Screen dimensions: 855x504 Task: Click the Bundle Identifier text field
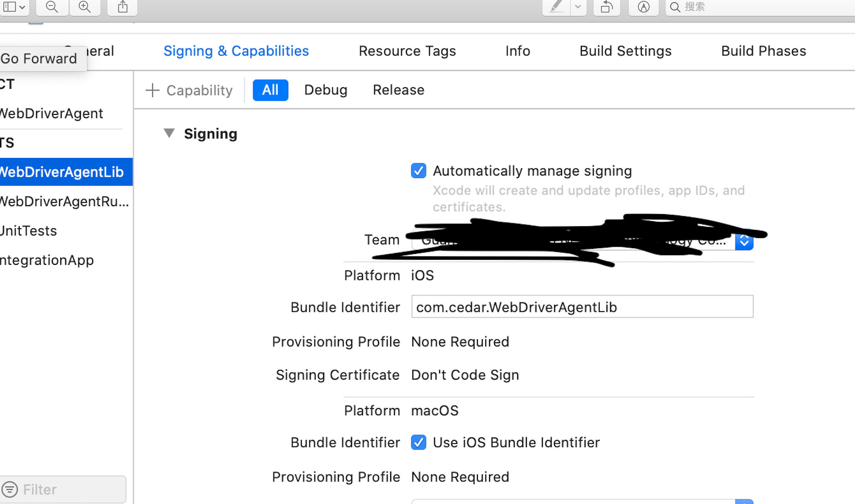582,307
